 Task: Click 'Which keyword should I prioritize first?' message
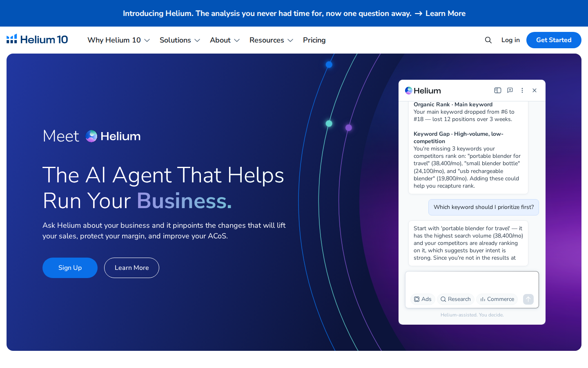(x=483, y=207)
